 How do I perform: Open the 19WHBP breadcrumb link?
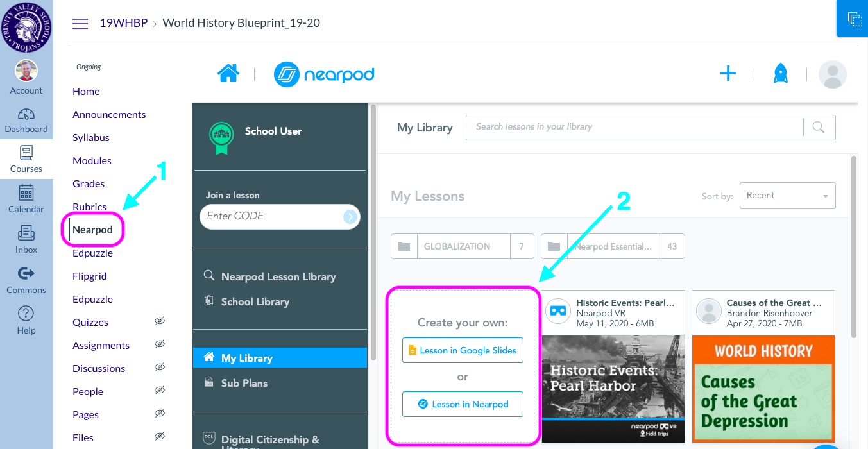(x=124, y=22)
